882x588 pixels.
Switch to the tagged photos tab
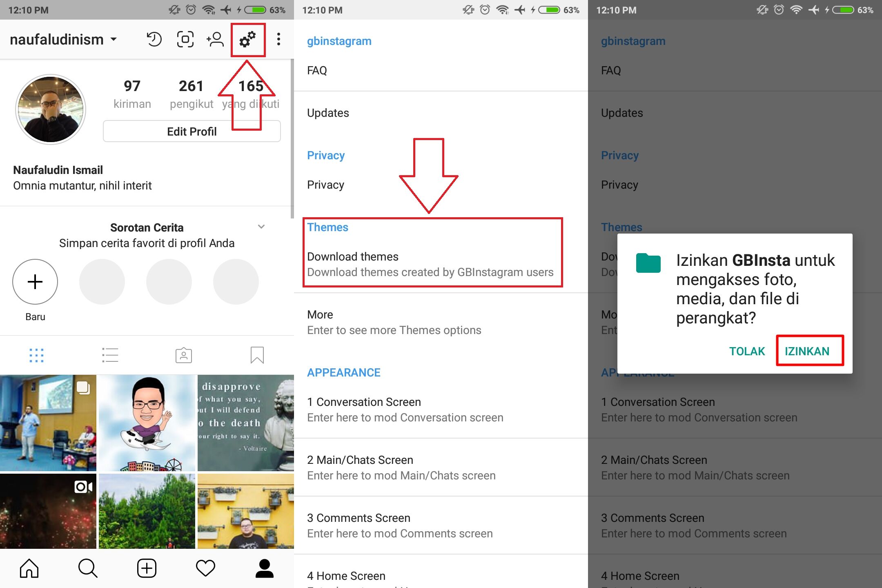pyautogui.click(x=184, y=355)
